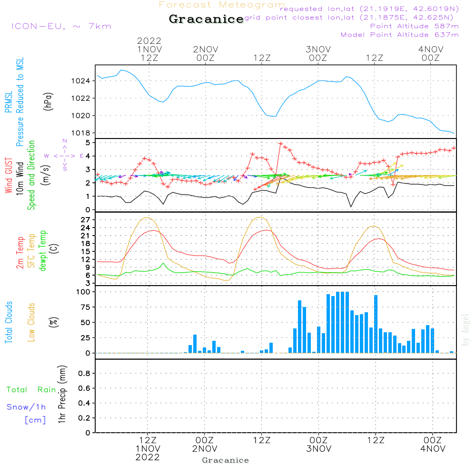Click the '1hr Precip (mm)' axis label
The height and width of the screenshot is (476, 476).
[62, 394]
